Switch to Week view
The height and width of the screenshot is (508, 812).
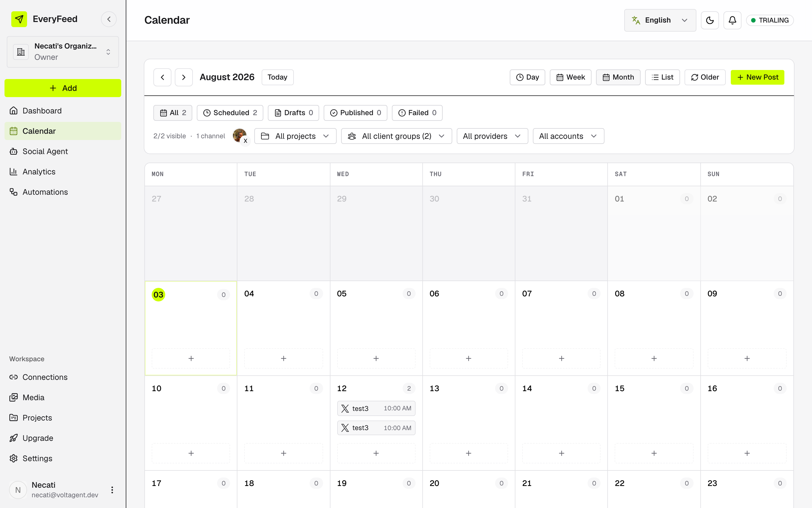click(570, 77)
